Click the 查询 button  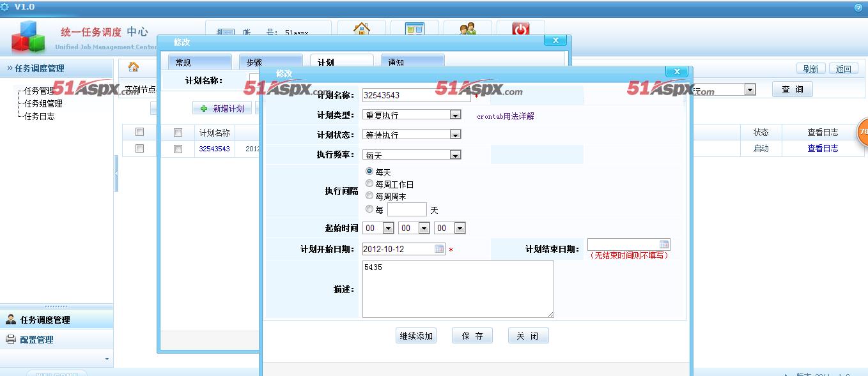tap(793, 89)
